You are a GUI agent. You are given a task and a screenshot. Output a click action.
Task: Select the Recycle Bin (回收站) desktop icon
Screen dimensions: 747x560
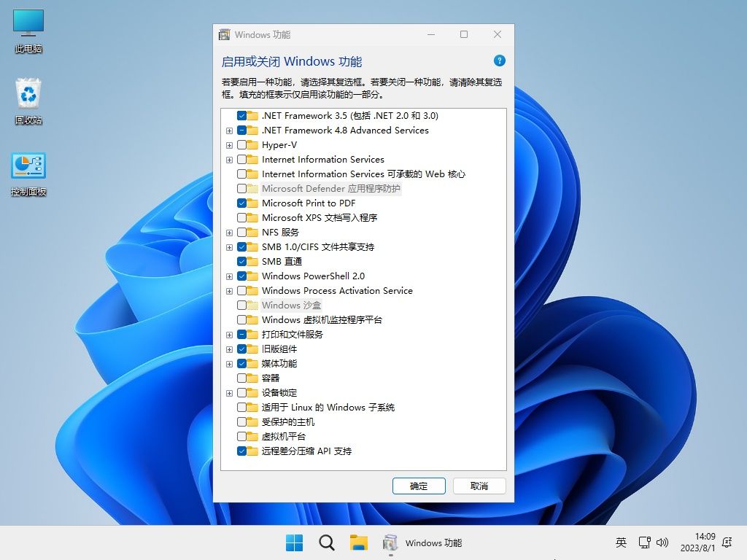point(28,101)
